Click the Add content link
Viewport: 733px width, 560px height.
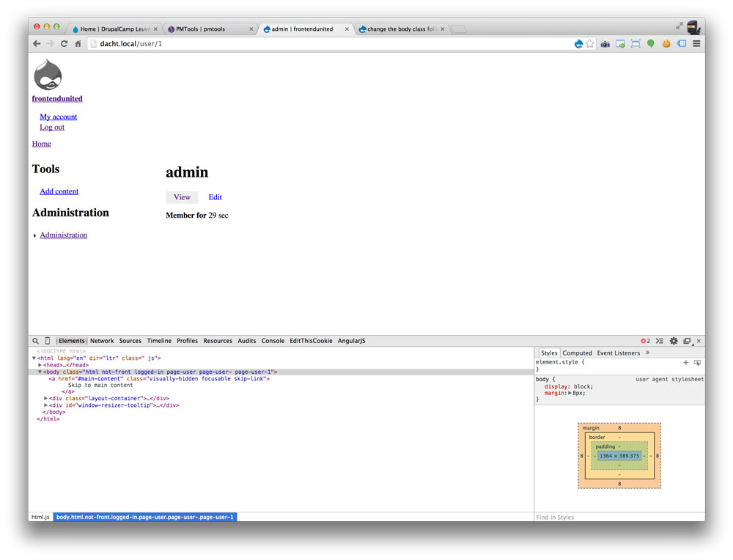tap(59, 191)
